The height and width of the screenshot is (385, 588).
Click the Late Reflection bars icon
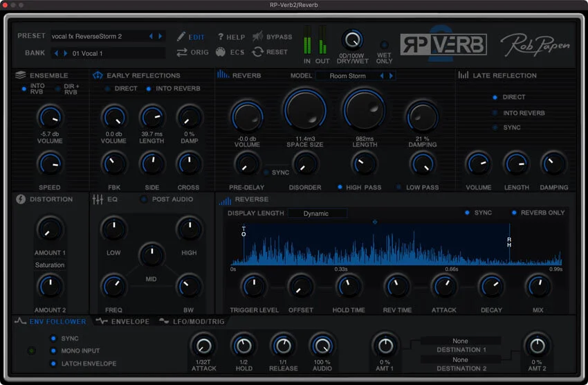[463, 75]
